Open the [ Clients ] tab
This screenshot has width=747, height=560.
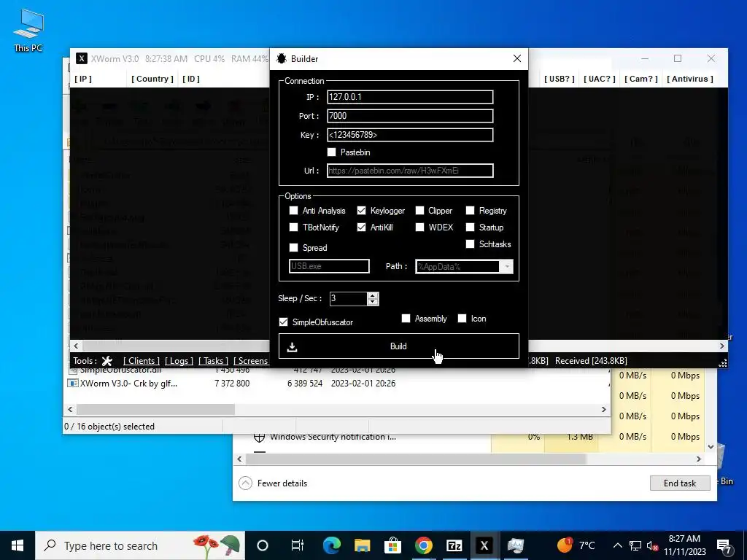tap(141, 361)
